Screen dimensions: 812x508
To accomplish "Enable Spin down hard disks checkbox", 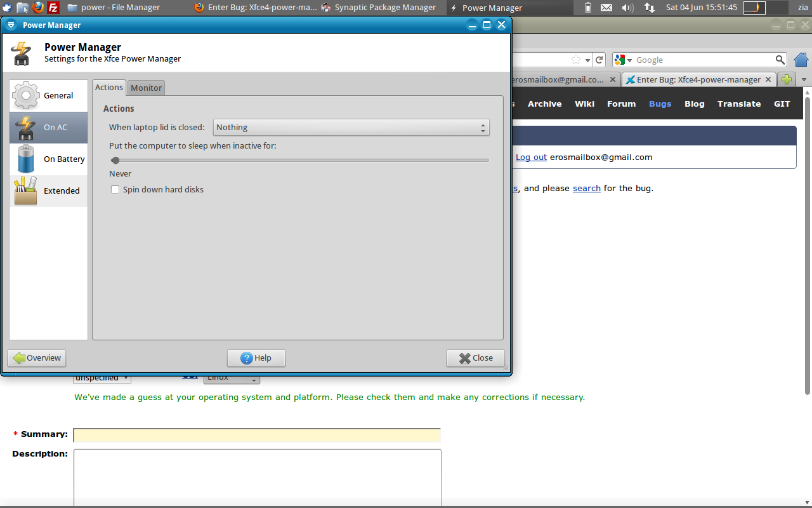I will tap(115, 190).
